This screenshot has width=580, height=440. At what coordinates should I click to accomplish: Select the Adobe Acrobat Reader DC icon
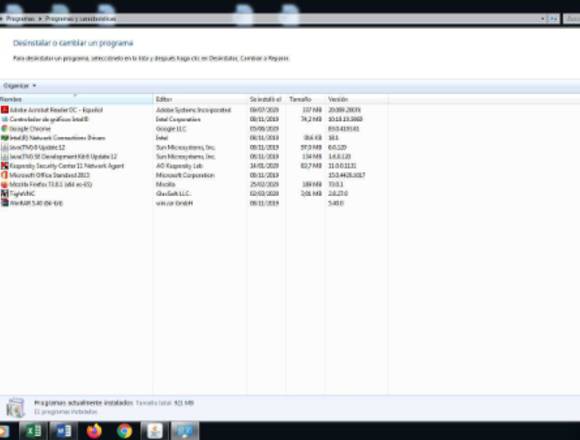tap(4, 110)
